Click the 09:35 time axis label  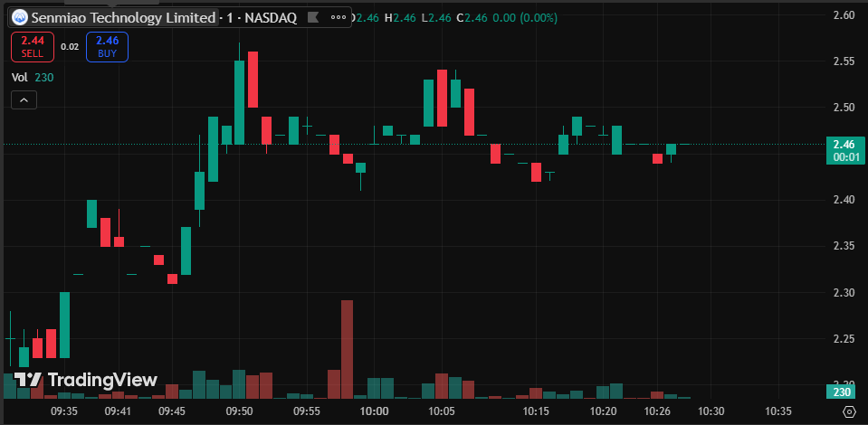pos(64,411)
